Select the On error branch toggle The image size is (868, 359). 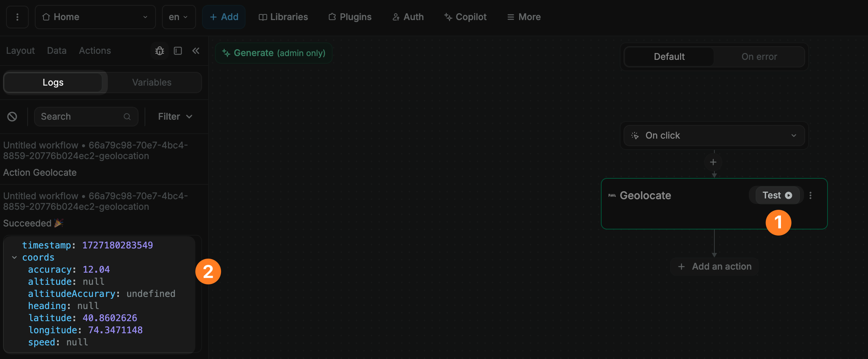point(759,57)
